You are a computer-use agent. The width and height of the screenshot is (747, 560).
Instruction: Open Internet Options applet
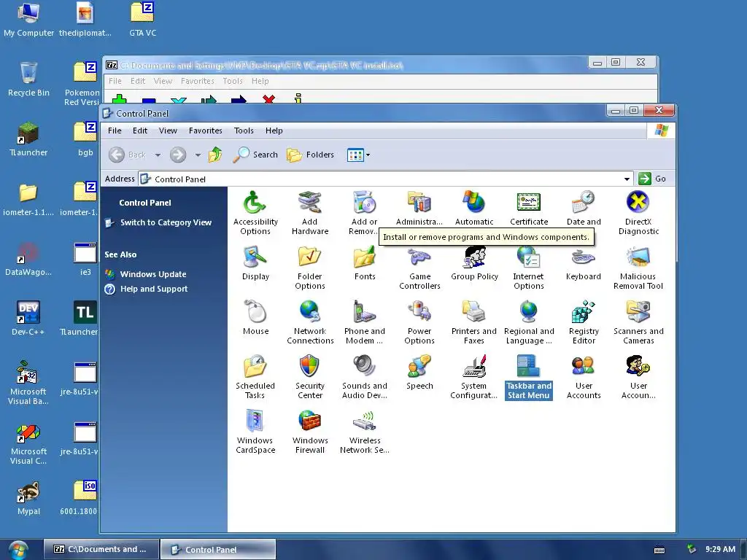tap(529, 268)
